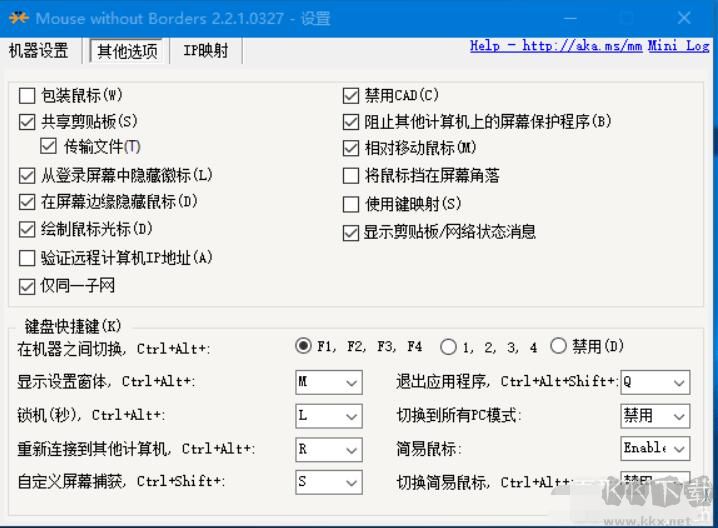Toggle 阻止其他计算机上的屏幕保护程序(B)
Viewport: 718px width, 528px height.
click(x=351, y=122)
